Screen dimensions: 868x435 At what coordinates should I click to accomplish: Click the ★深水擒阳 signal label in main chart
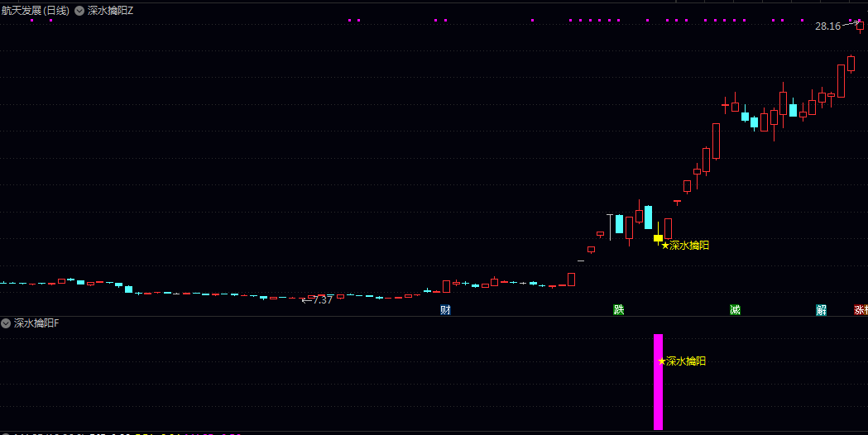[685, 245]
